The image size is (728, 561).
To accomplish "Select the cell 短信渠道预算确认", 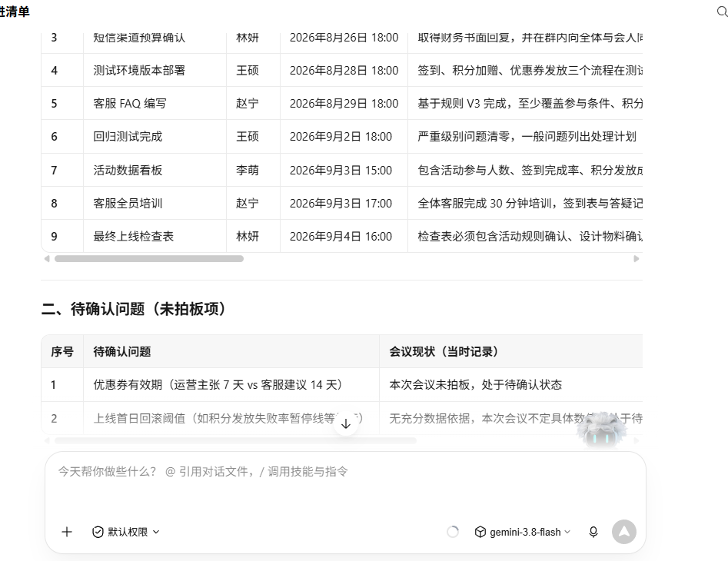I will click(139, 38).
